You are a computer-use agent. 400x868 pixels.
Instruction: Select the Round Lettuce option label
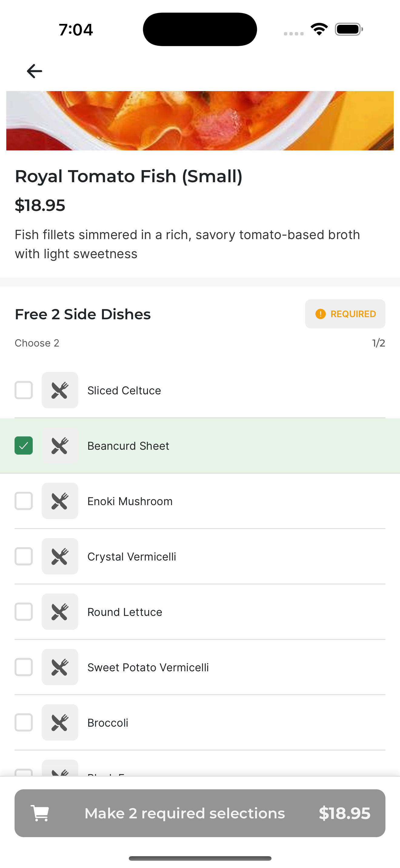tap(125, 612)
